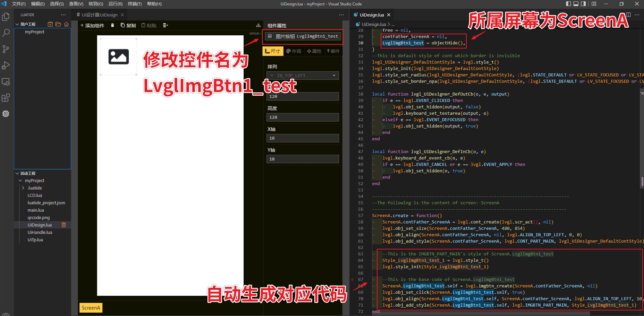This screenshot has height=316, width=644.
Task: Click the Run and Debug icon
Action: 6,65
